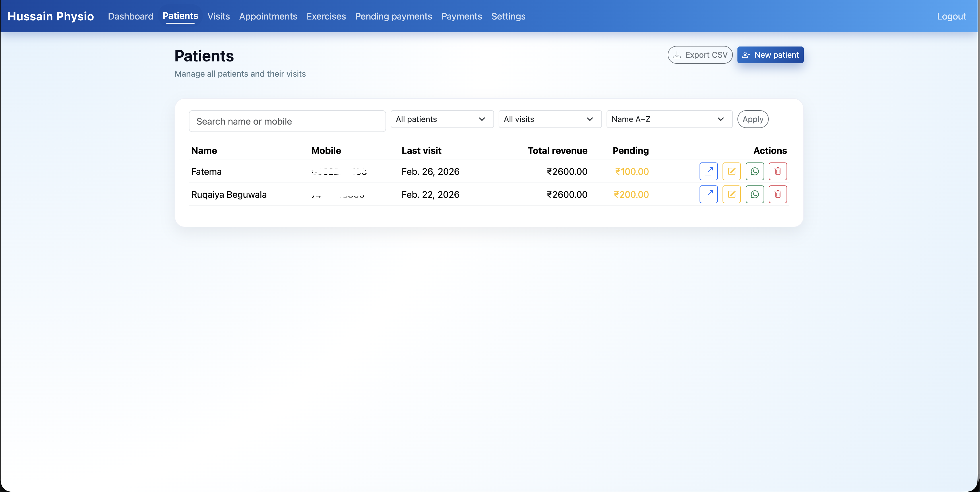Open the Exercises section
The height and width of the screenshot is (492, 980).
coord(326,16)
